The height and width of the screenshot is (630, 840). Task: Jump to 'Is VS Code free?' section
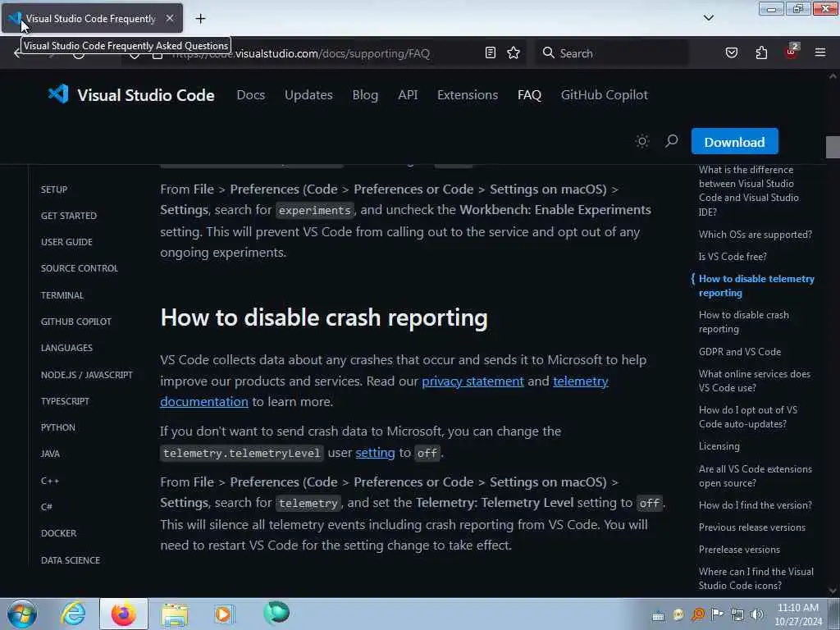pyautogui.click(x=733, y=257)
